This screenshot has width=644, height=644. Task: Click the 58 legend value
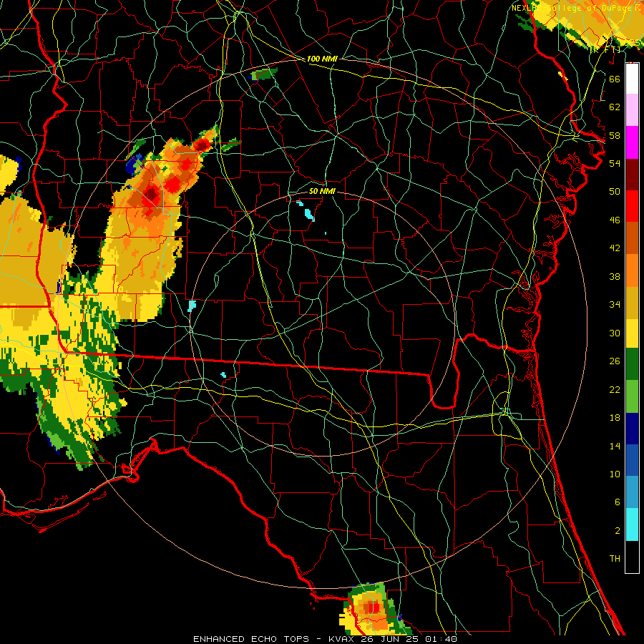coord(615,135)
